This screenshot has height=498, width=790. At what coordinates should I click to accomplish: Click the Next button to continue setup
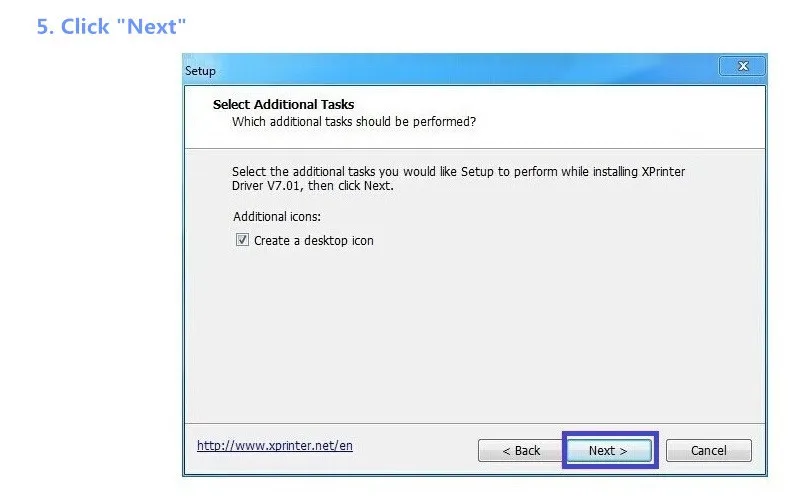[608, 450]
